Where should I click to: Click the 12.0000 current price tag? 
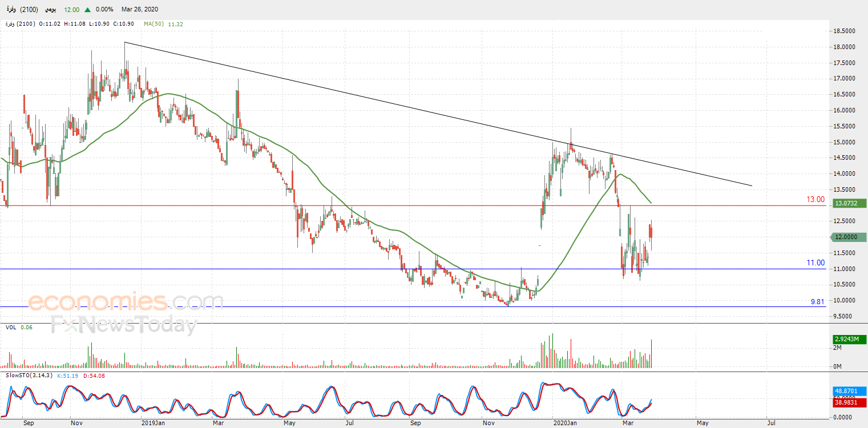pyautogui.click(x=847, y=237)
